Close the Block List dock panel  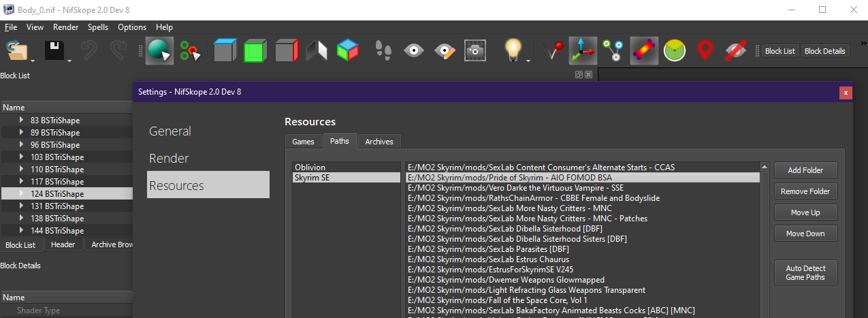pyautogui.click(x=588, y=74)
